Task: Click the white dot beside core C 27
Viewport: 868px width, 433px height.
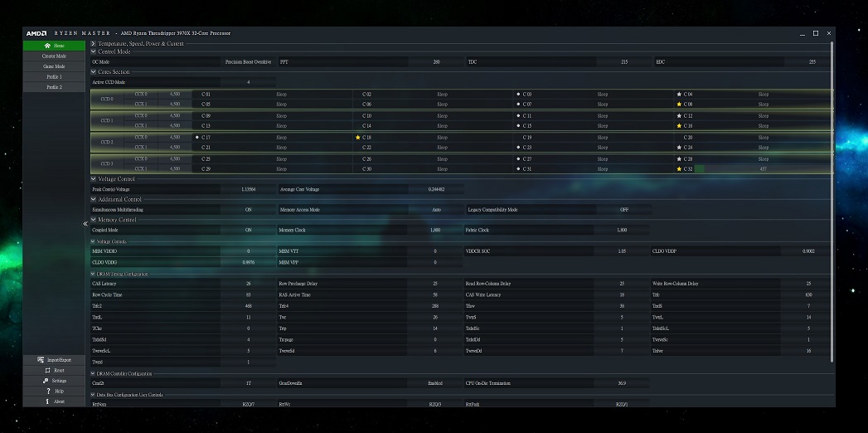Action: (x=518, y=159)
